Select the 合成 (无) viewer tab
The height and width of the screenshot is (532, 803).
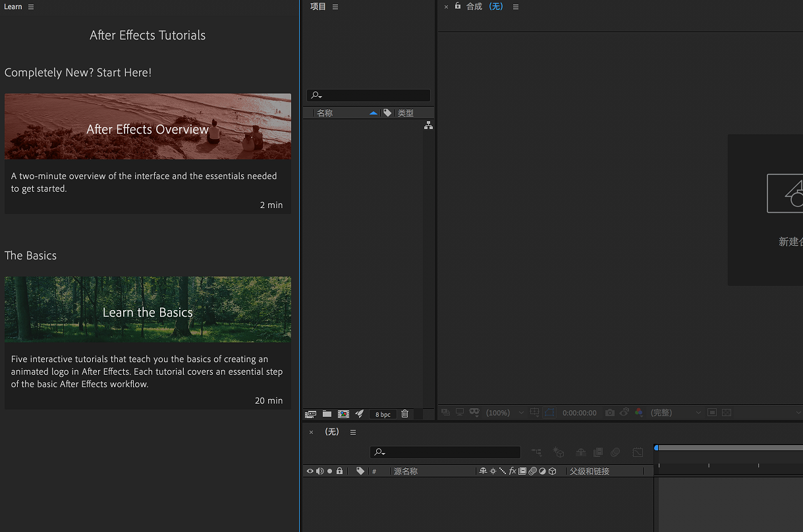click(485, 7)
